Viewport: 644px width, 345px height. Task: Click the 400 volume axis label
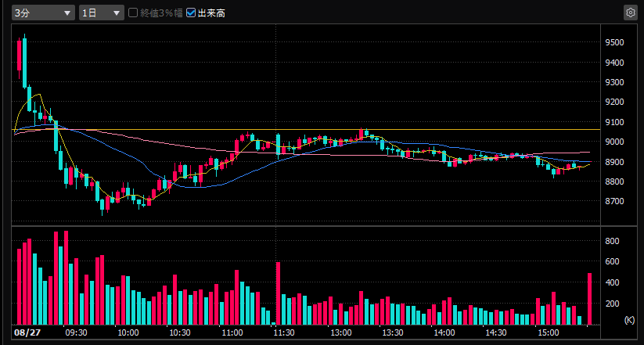612,282
